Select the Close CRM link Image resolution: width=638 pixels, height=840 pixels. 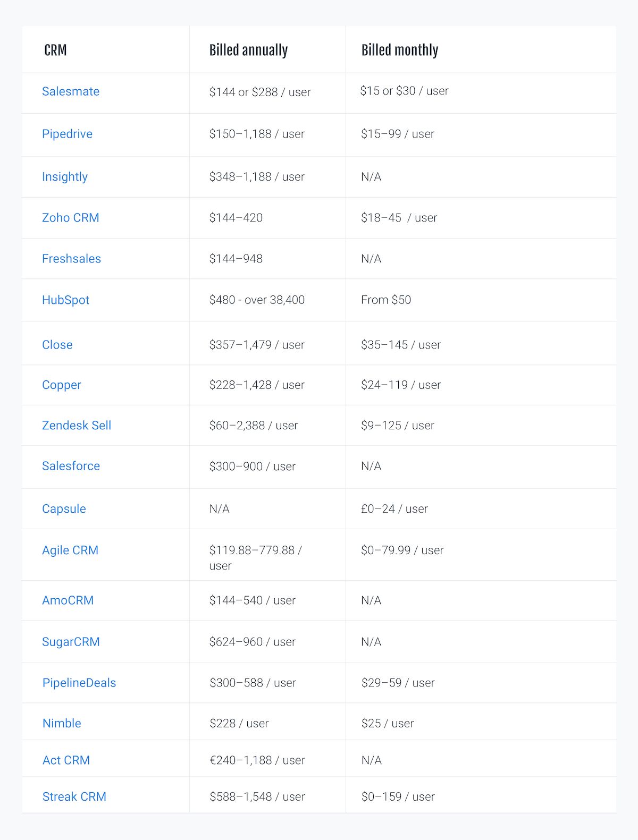point(57,345)
